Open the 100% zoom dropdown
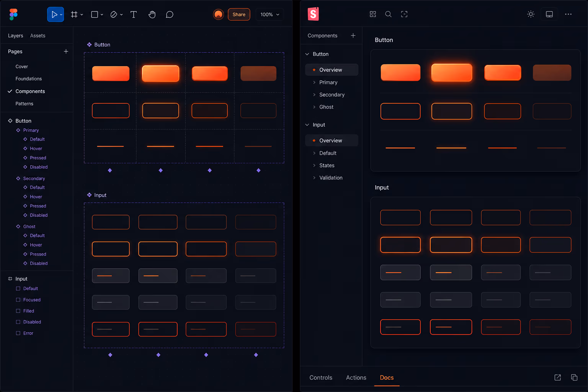The height and width of the screenshot is (392, 588). tap(269, 15)
